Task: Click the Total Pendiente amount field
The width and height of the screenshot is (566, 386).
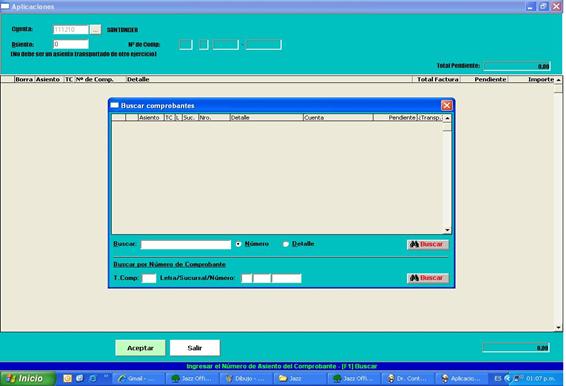Action: [x=517, y=66]
